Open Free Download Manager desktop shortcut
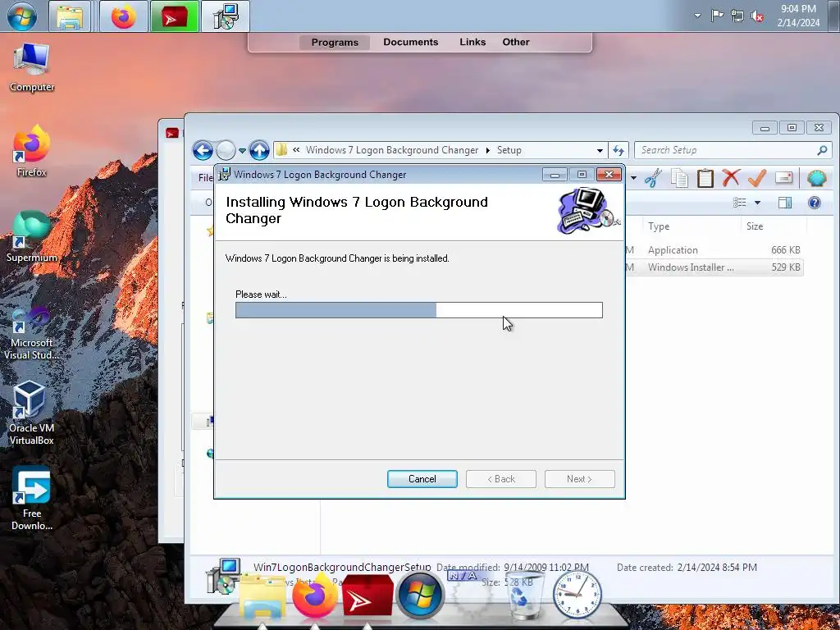The width and height of the screenshot is (840, 630). (x=32, y=499)
